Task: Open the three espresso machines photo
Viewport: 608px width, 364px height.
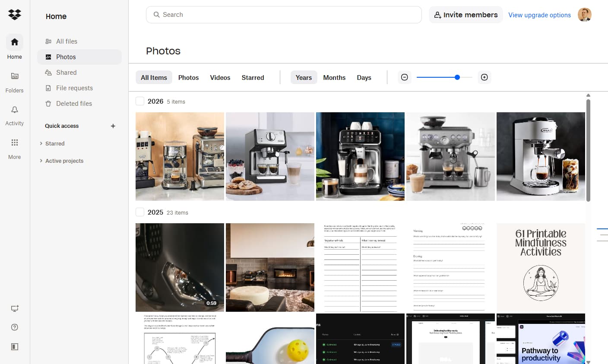Action: [180, 156]
